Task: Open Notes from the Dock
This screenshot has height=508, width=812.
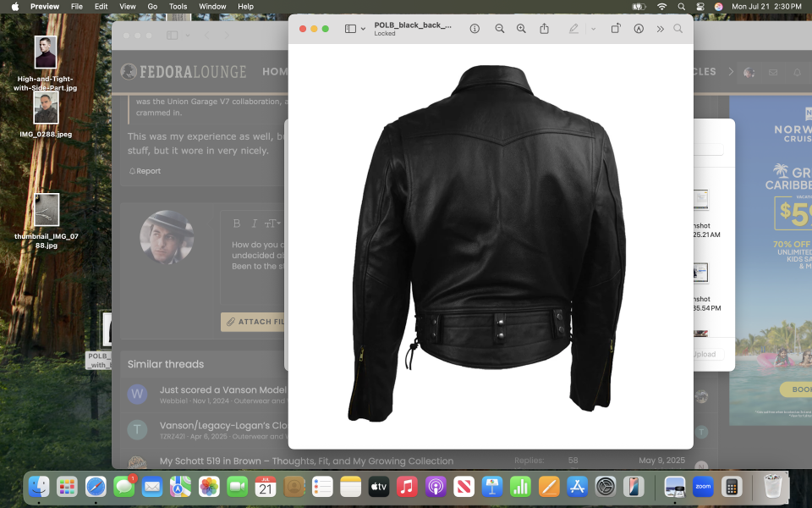Action: coord(350,487)
